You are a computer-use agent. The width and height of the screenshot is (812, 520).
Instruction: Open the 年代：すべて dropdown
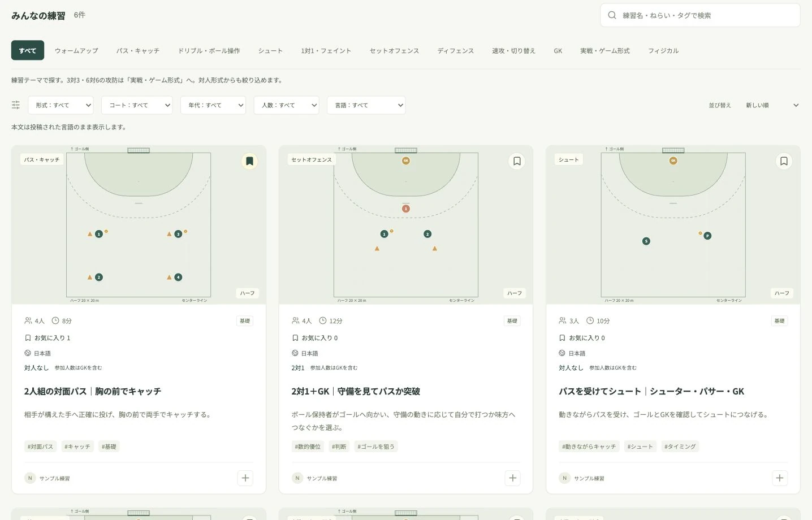click(x=213, y=105)
